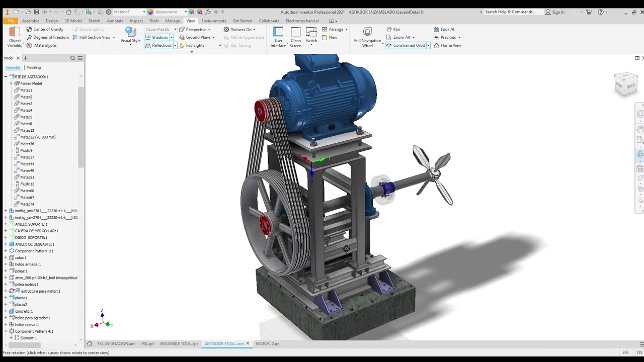Image resolution: width=644 pixels, height=362 pixels.
Task: Close AGITADOR ENZA document tab
Action: pos(248,343)
